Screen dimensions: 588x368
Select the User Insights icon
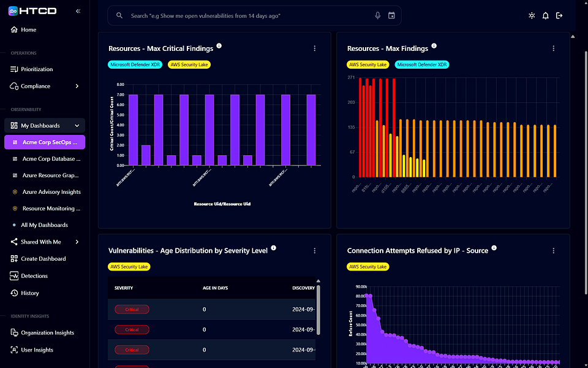[x=15, y=349]
